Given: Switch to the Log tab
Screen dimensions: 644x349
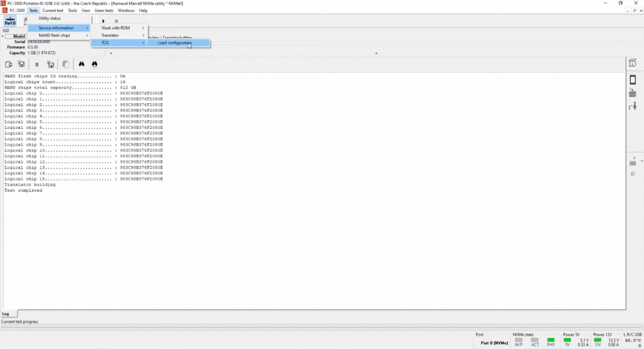Looking at the screenshot, I should coord(6,314).
